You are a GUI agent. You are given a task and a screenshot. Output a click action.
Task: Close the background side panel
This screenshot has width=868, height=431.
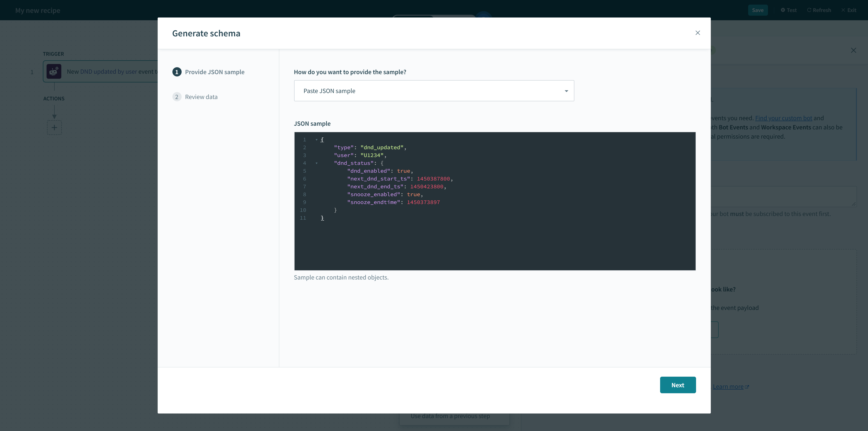pyautogui.click(x=853, y=50)
